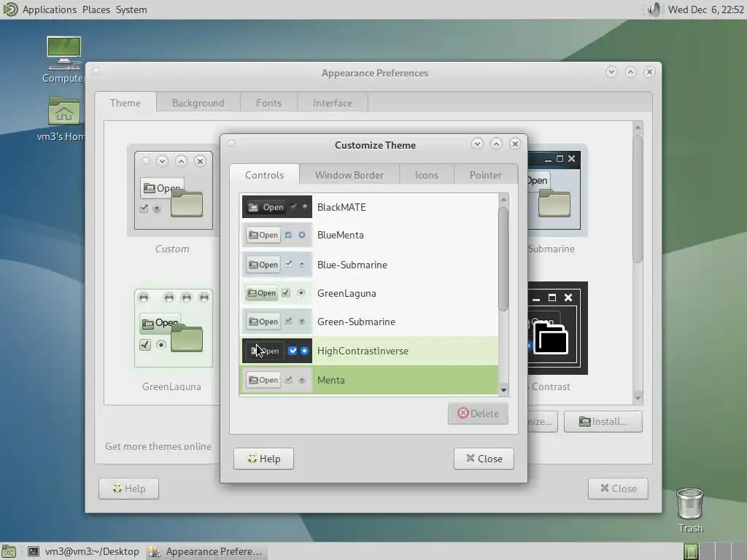This screenshot has width=747, height=560.
Task: Select the Custom theme thumbnail
Action: (x=172, y=190)
